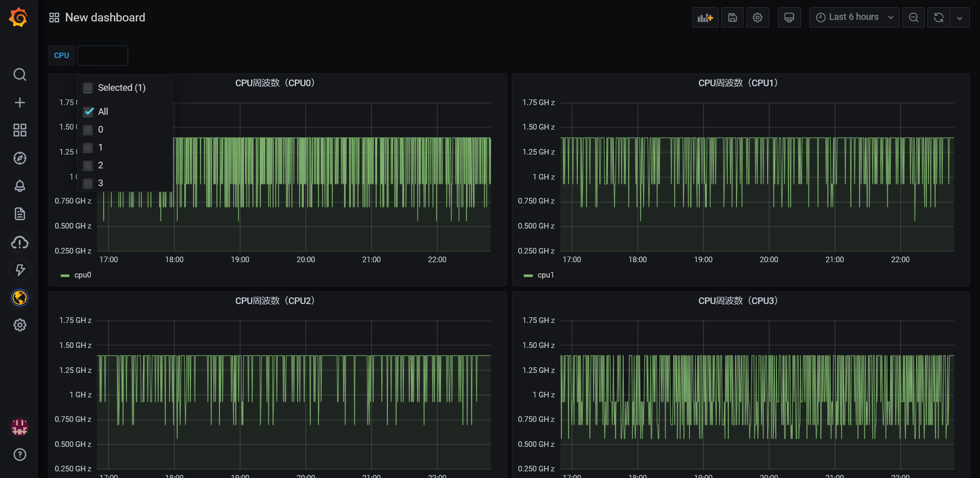Open the Last 6 hours time picker
980x478 pixels.
(x=854, y=17)
